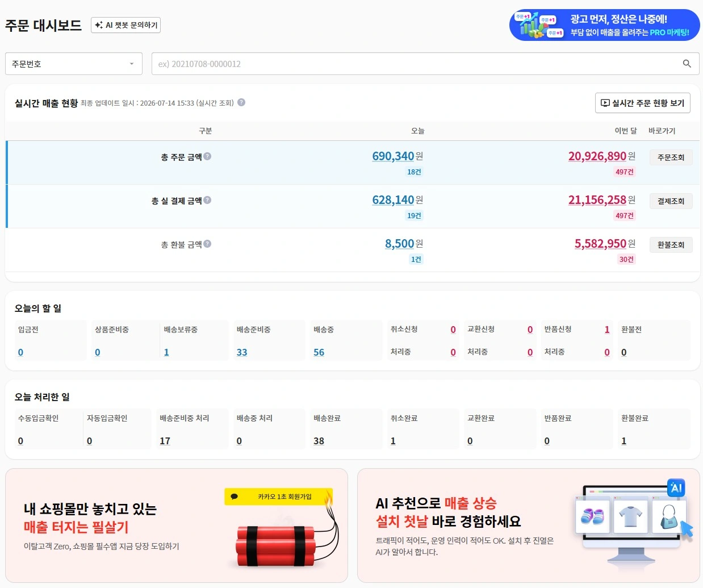
Task: Open 반품신청 count 1
Action: pyautogui.click(x=607, y=330)
